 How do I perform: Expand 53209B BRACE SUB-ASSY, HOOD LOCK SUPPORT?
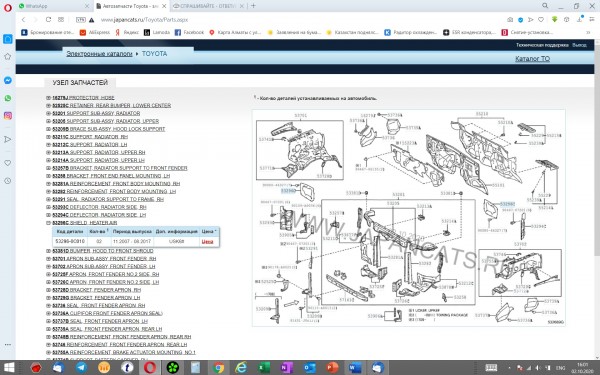pos(49,129)
